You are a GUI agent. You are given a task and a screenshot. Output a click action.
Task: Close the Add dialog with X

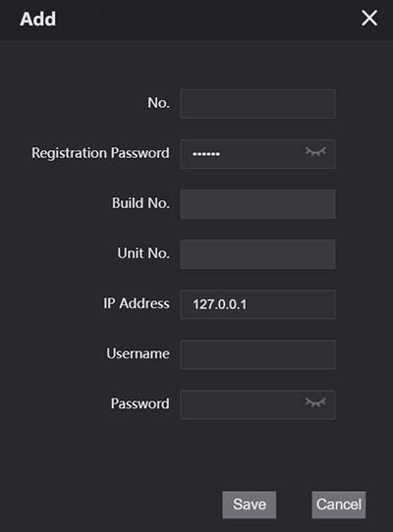pos(369,18)
